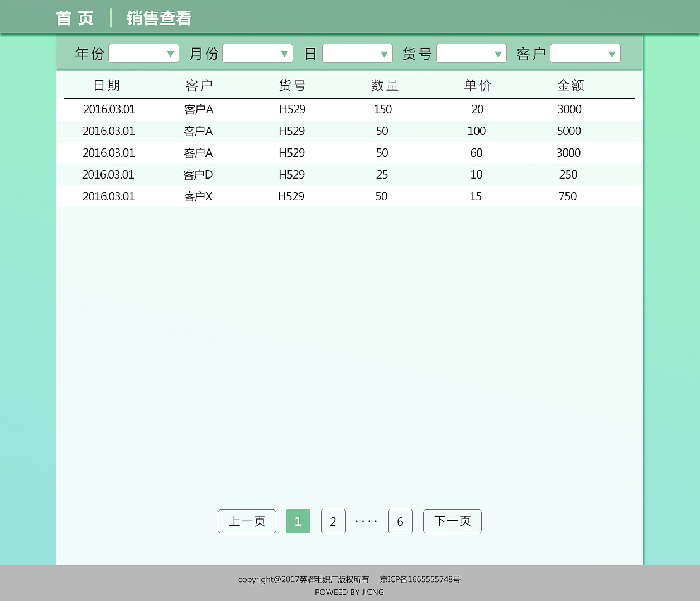Click the 京ICP备1665555748号 footer text
The height and width of the screenshot is (601, 700).
click(x=420, y=580)
